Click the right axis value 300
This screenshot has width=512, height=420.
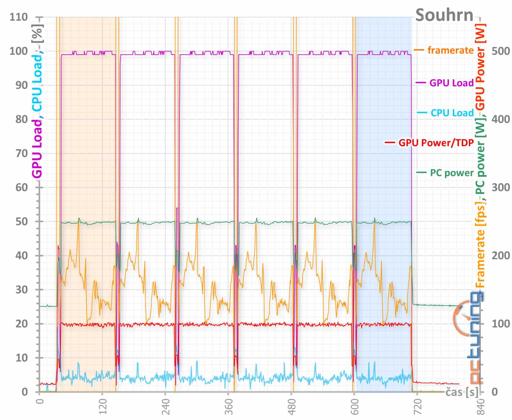coord(501,187)
